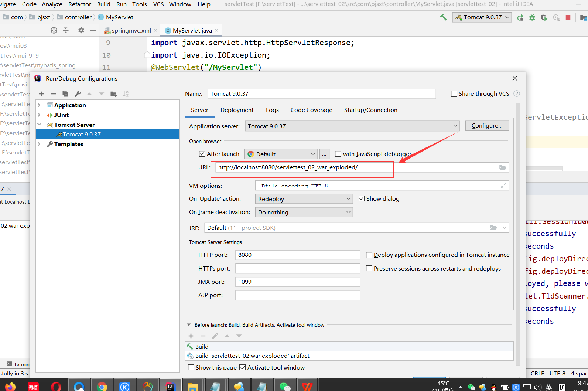Expand the VM options field editor
This screenshot has height=391, width=588.
[503, 186]
